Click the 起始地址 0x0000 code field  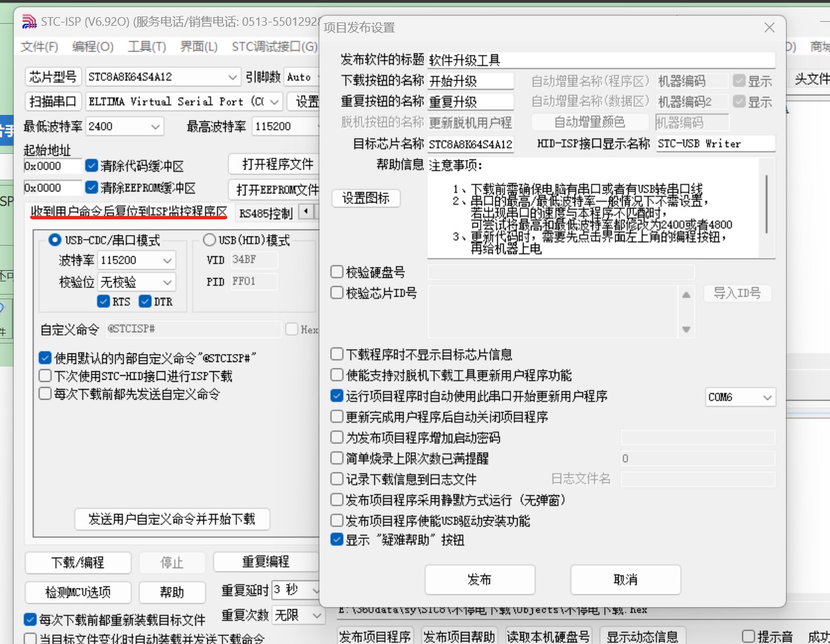point(53,166)
